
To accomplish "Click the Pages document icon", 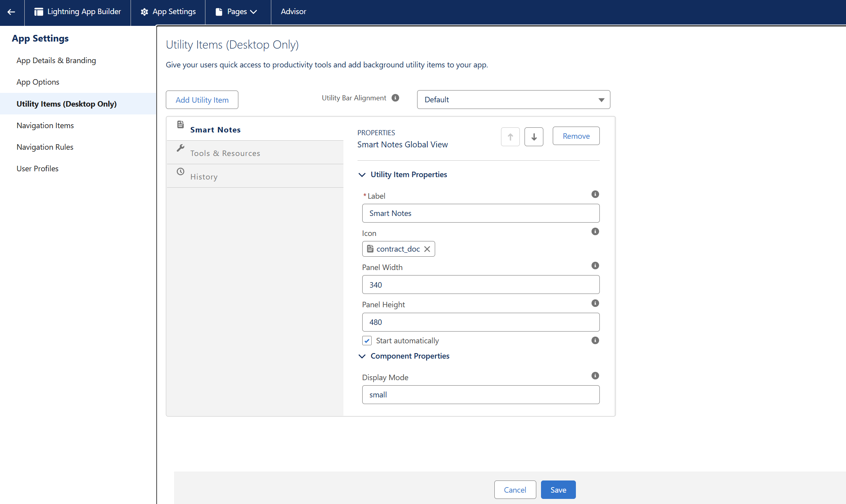I will (219, 12).
